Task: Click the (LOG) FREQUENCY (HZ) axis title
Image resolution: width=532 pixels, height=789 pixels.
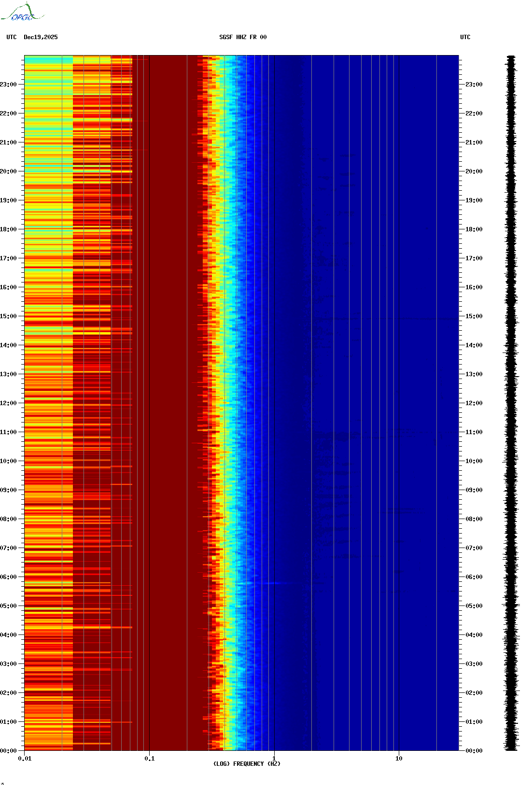Action: point(247,764)
